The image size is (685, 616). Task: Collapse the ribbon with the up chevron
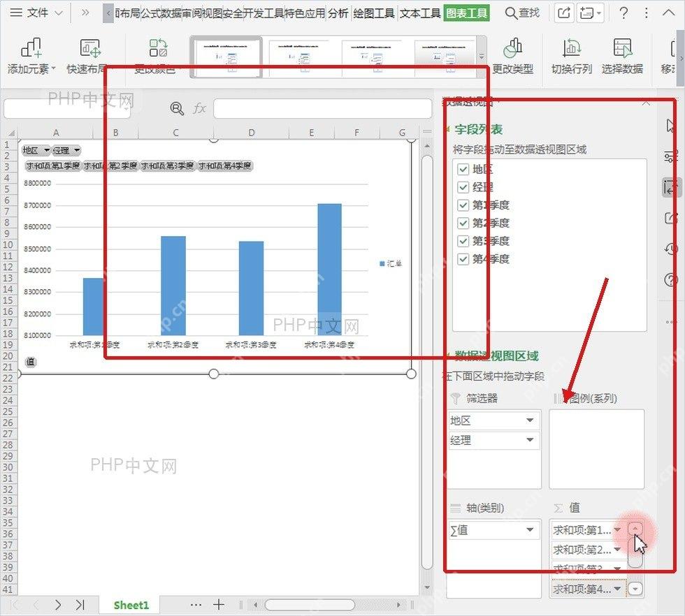click(668, 13)
